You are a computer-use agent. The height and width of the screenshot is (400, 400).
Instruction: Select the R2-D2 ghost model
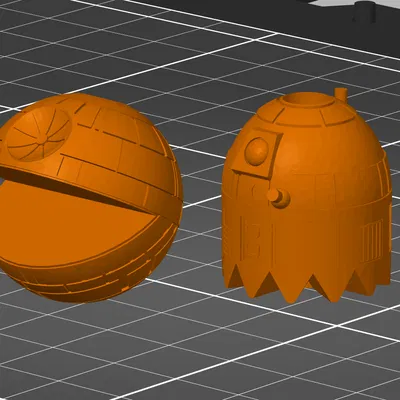(307, 197)
